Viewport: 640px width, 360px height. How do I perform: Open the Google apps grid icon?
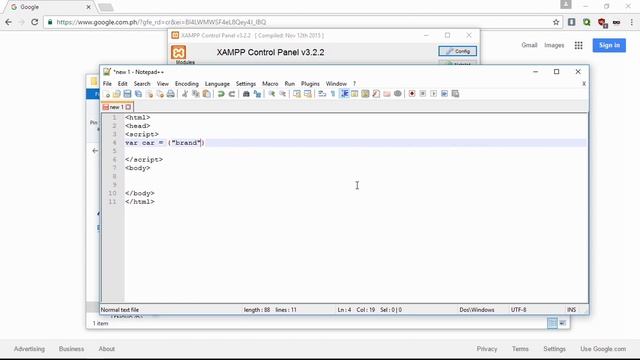pyautogui.click(x=578, y=45)
